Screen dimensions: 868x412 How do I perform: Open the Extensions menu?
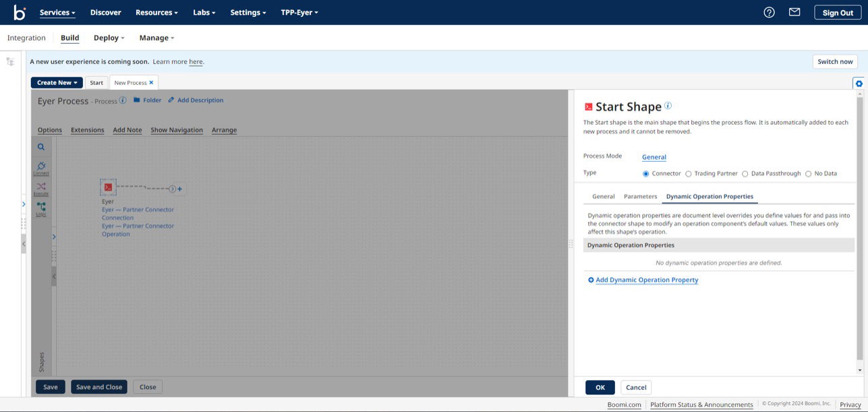[88, 130]
